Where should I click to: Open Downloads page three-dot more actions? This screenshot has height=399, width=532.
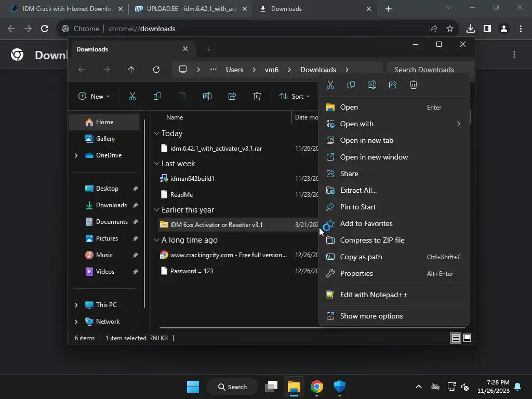(514, 55)
